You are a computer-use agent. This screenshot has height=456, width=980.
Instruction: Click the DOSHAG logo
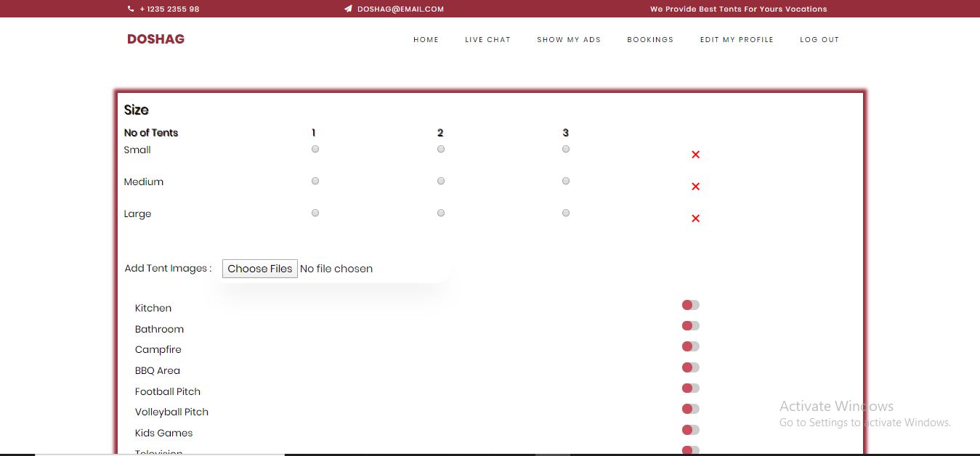click(155, 39)
